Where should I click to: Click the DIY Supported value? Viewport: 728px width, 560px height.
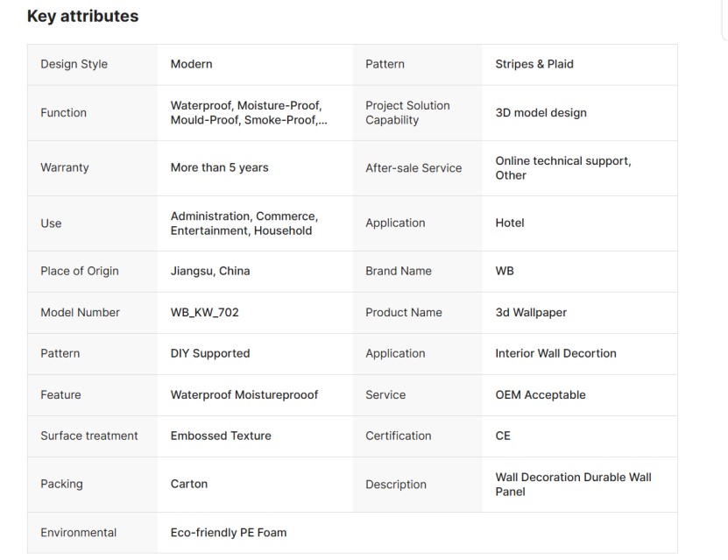coord(210,353)
